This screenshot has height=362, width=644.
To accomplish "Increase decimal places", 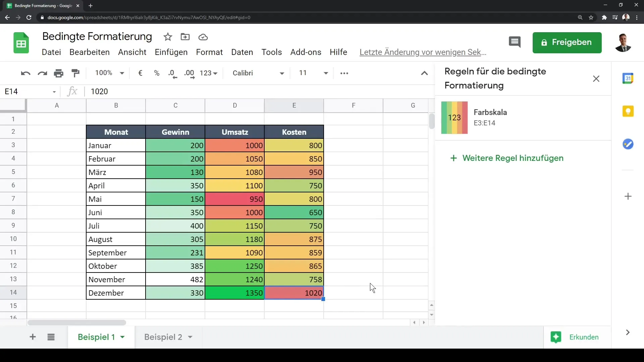I will pyautogui.click(x=189, y=74).
